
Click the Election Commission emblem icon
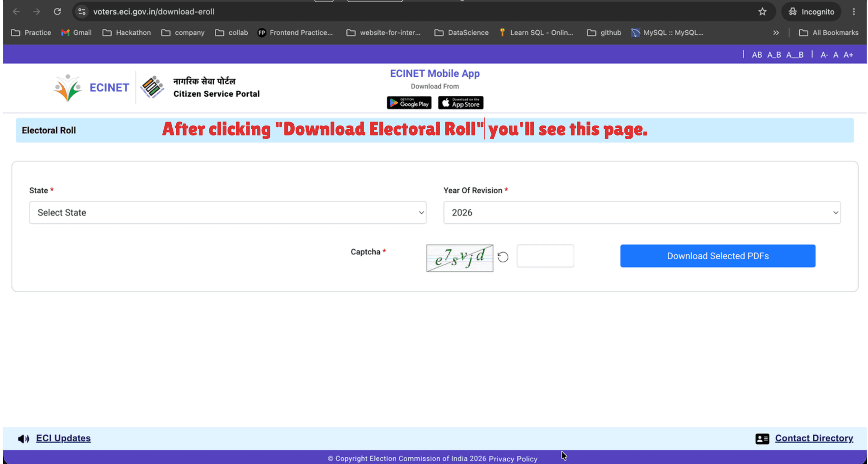click(x=152, y=87)
